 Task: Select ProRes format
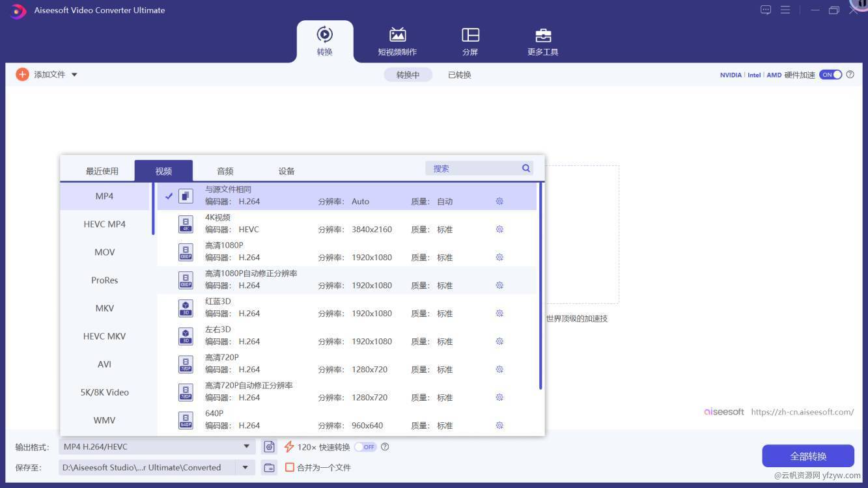[104, 280]
